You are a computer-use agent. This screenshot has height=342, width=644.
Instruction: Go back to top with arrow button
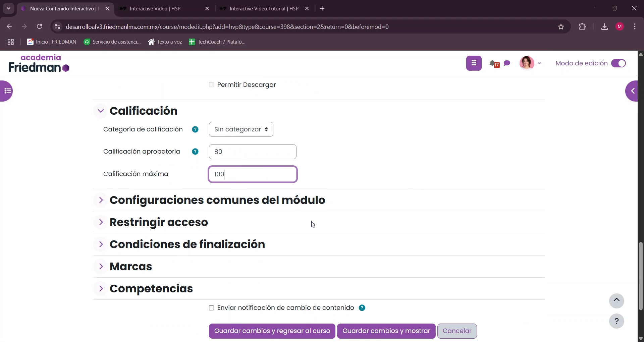(616, 301)
